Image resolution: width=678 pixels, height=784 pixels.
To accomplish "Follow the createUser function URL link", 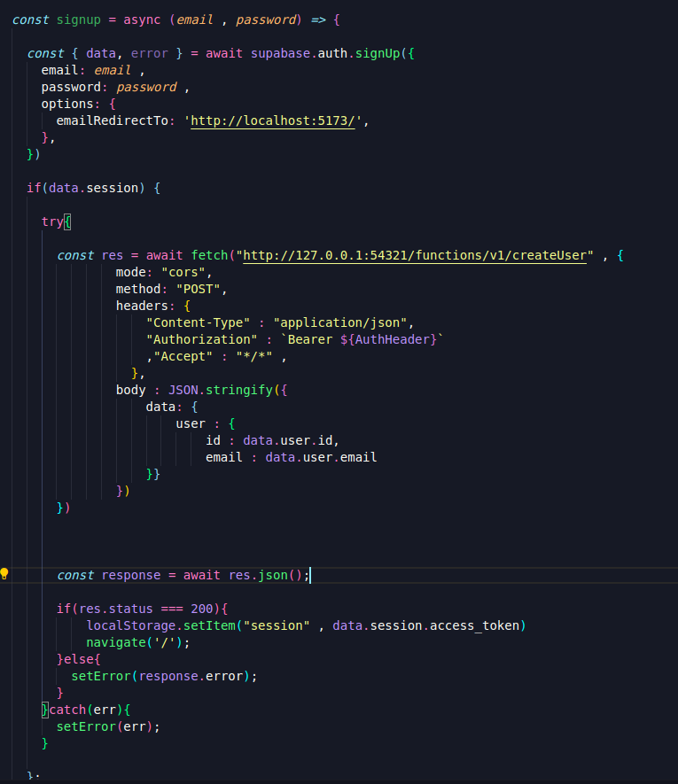I will point(416,255).
